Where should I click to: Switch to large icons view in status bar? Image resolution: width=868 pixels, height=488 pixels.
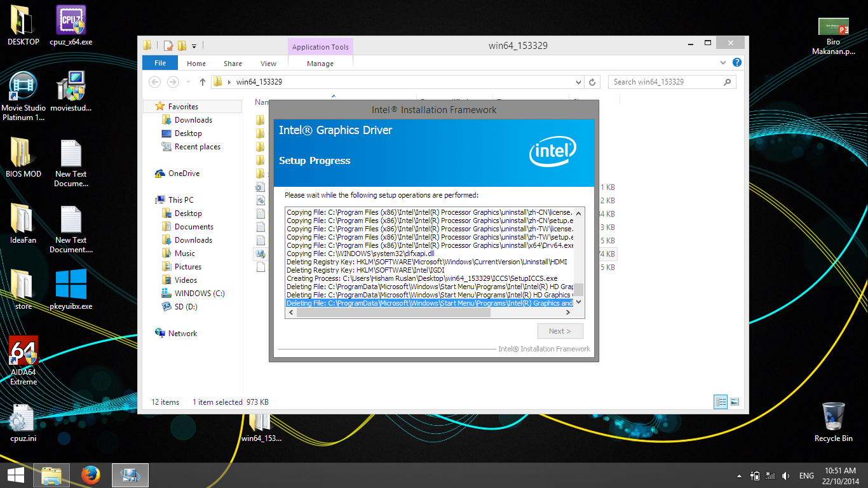(735, 402)
